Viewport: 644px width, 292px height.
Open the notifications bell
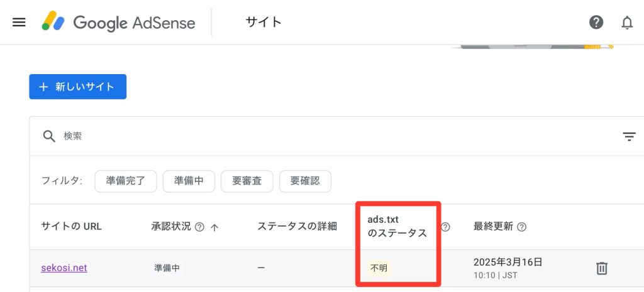pos(627,23)
